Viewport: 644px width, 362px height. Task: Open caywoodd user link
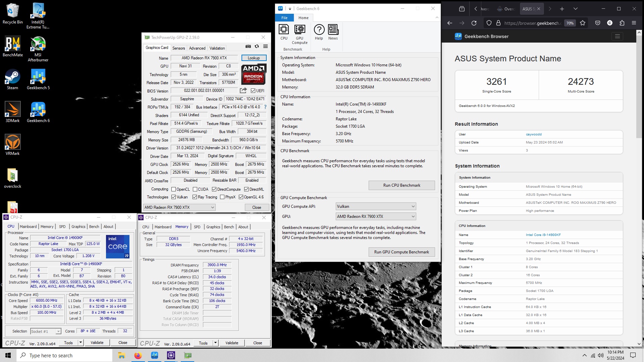534,134
